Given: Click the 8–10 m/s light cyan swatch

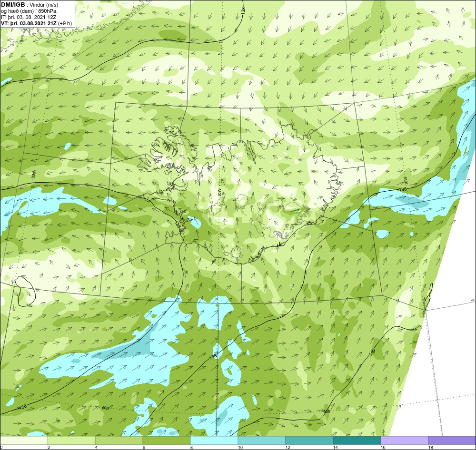Looking at the screenshot, I should pyautogui.click(x=214, y=440).
